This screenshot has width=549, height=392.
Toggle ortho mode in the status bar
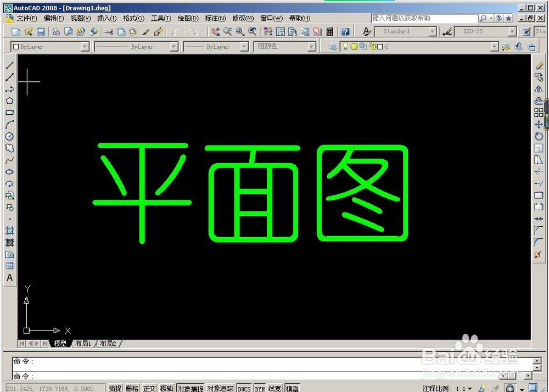pyautogui.click(x=149, y=388)
